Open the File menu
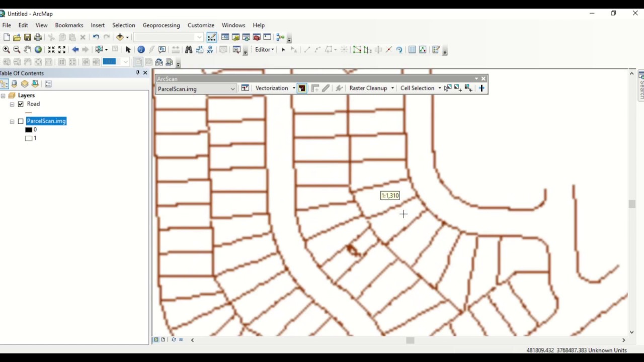 [x=7, y=25]
